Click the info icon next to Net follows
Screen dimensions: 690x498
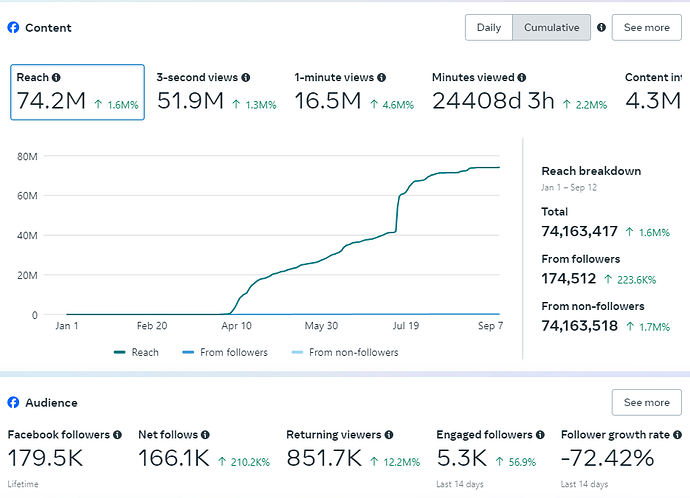pos(206,435)
